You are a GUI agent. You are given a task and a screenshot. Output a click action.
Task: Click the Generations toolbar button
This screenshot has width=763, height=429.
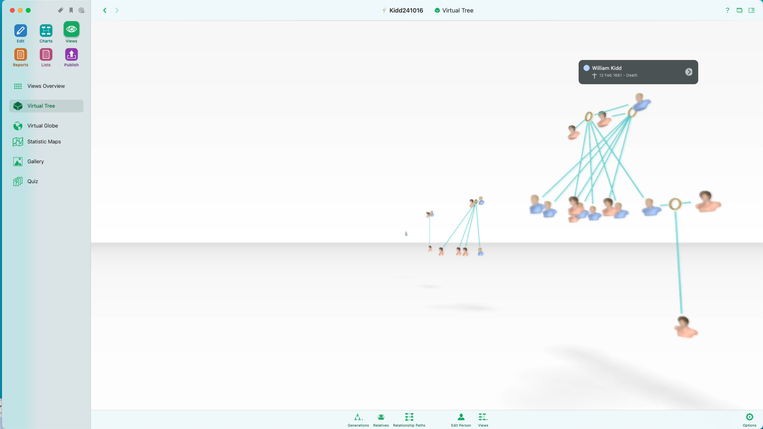click(x=358, y=420)
